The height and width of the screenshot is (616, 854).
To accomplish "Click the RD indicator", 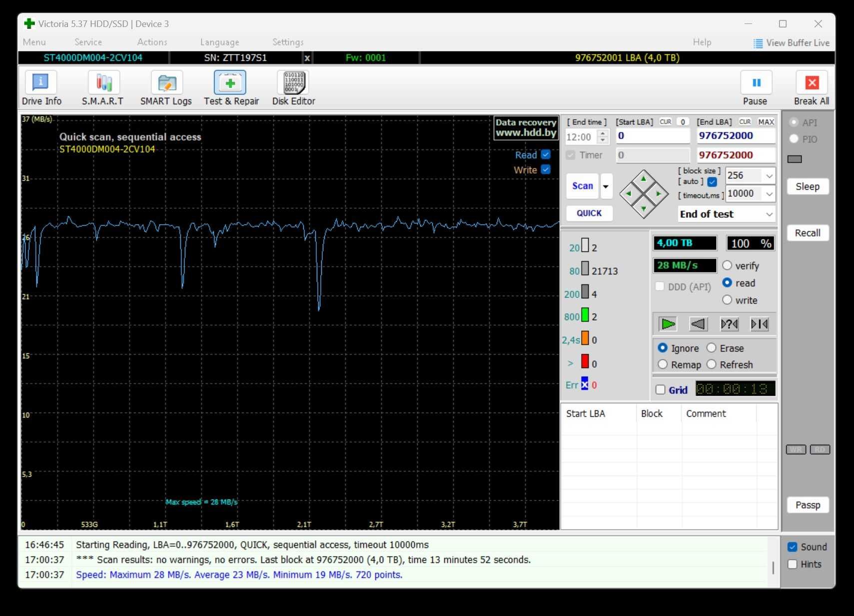I will 820,450.
